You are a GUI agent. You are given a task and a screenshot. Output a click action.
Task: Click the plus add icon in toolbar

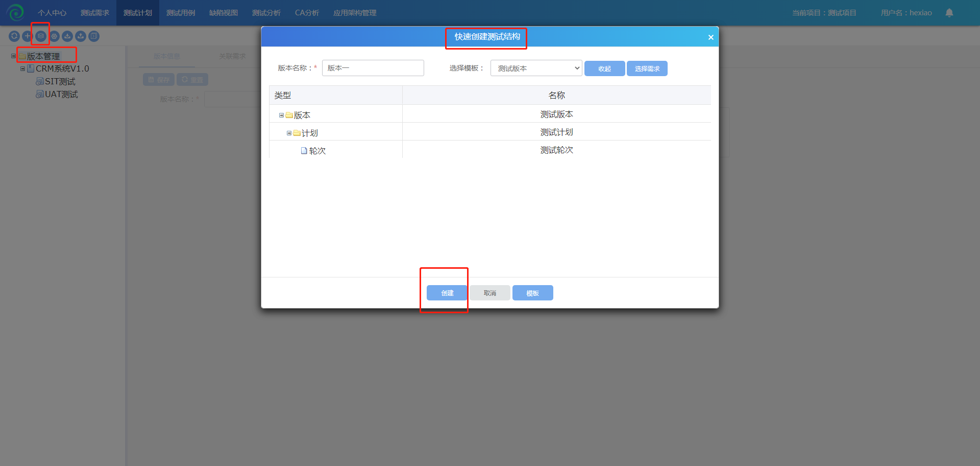28,36
